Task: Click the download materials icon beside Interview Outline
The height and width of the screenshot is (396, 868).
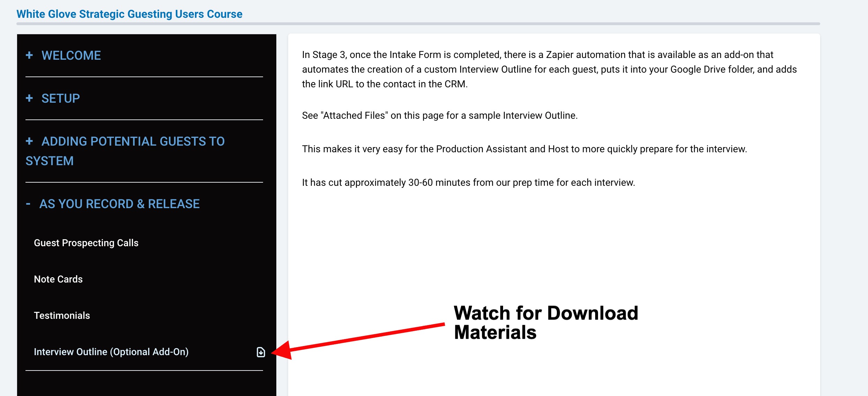Action: pos(261,352)
